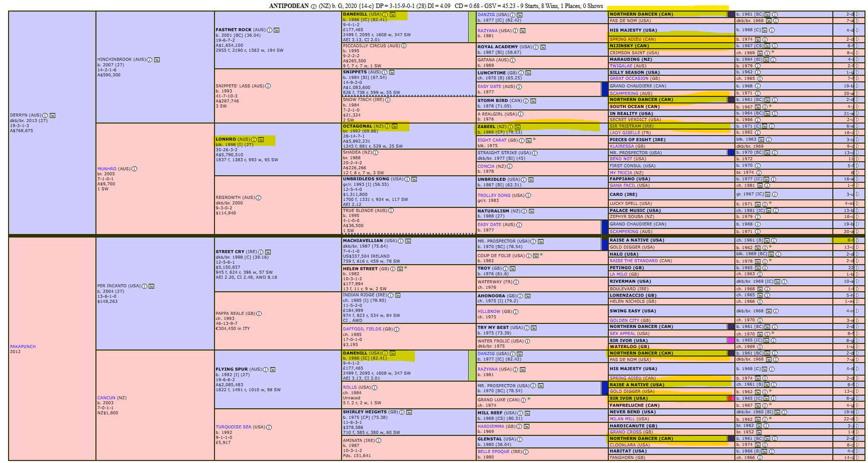
Task: Open the info icon next to ANTIPODEAN
Action: click(313, 6)
